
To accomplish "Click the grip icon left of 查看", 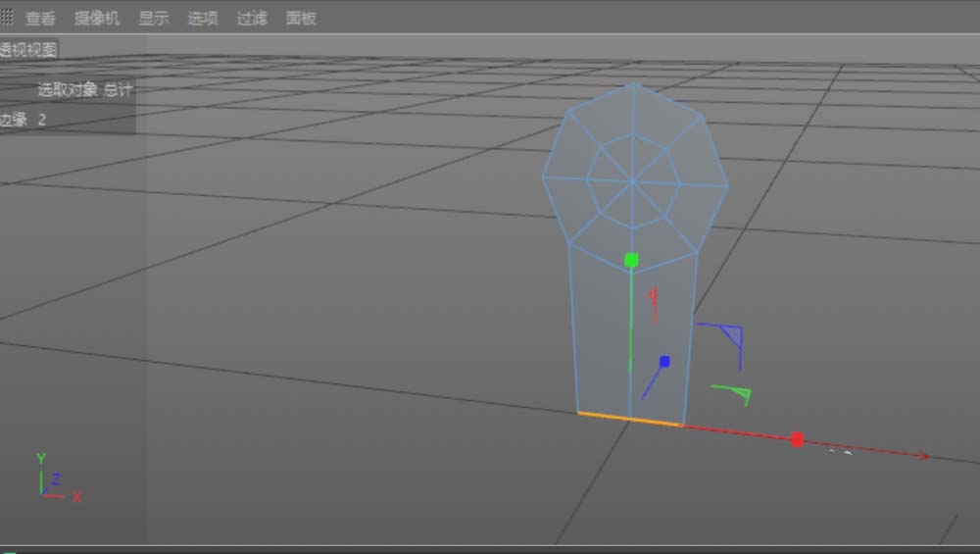I will (x=7, y=18).
